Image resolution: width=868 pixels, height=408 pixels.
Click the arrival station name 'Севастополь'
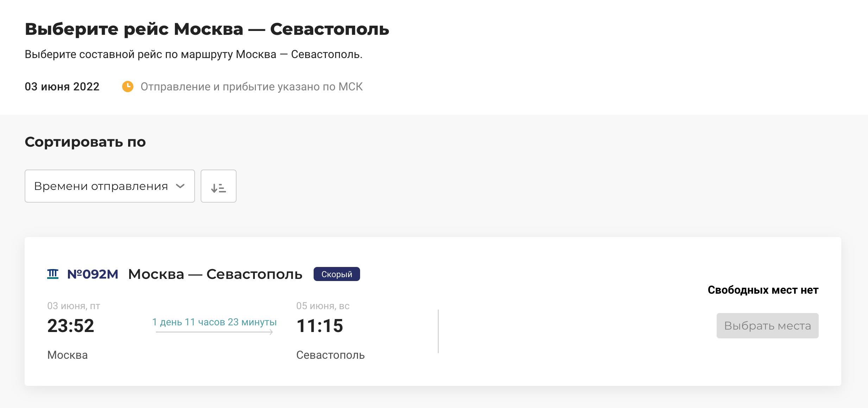click(x=330, y=355)
